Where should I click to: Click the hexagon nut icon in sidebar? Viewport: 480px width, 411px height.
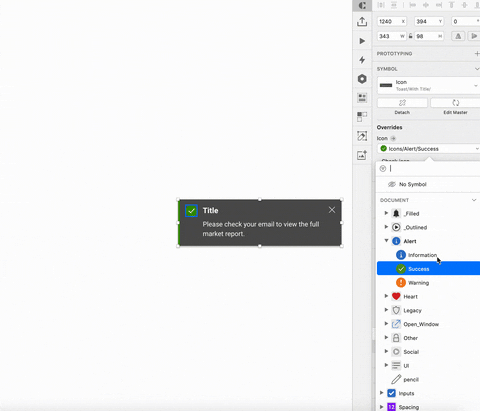[362, 79]
